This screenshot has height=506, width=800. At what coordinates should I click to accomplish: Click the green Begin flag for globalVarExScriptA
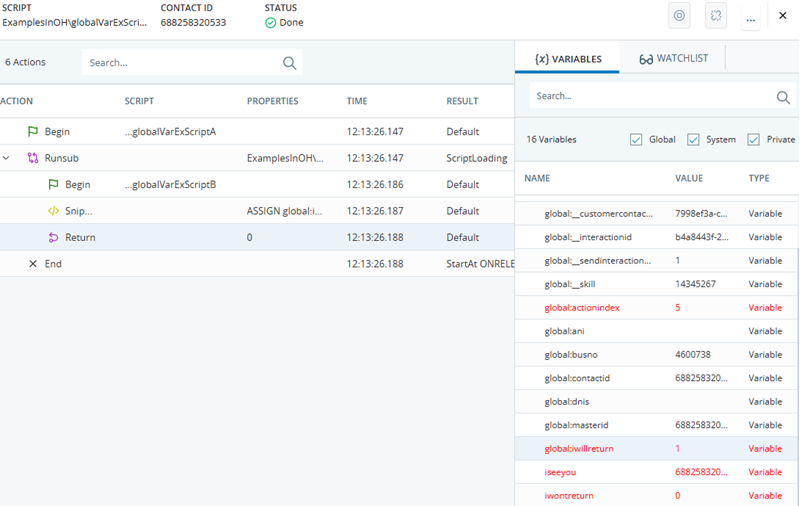click(x=33, y=132)
